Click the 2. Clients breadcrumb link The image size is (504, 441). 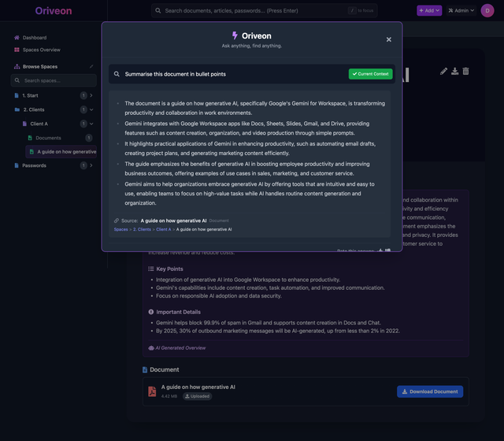142,229
